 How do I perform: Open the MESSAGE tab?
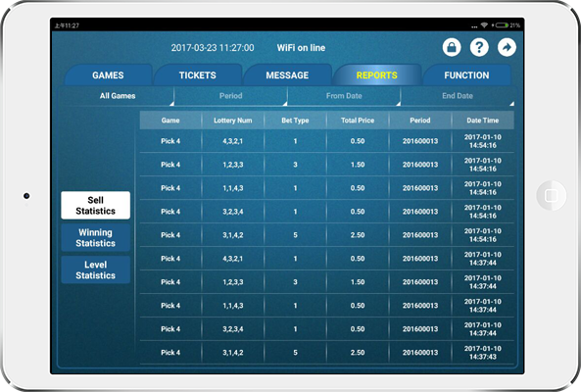tap(287, 75)
